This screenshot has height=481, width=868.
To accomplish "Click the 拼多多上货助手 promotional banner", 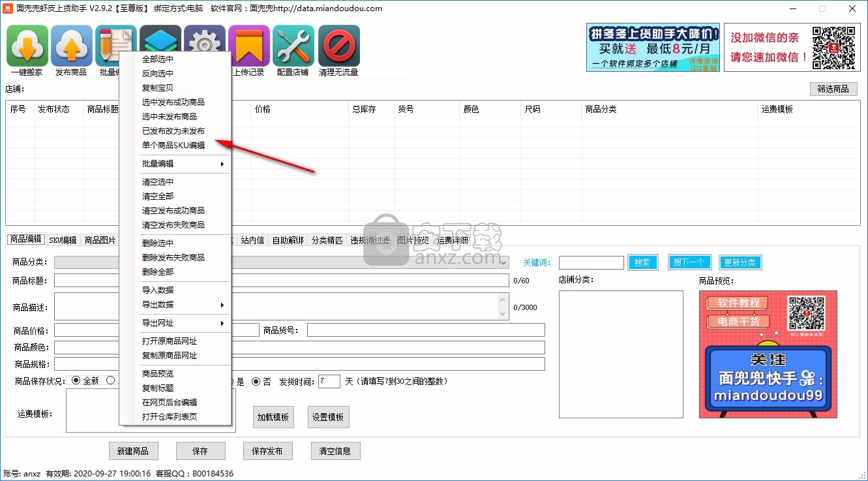I will tap(653, 48).
